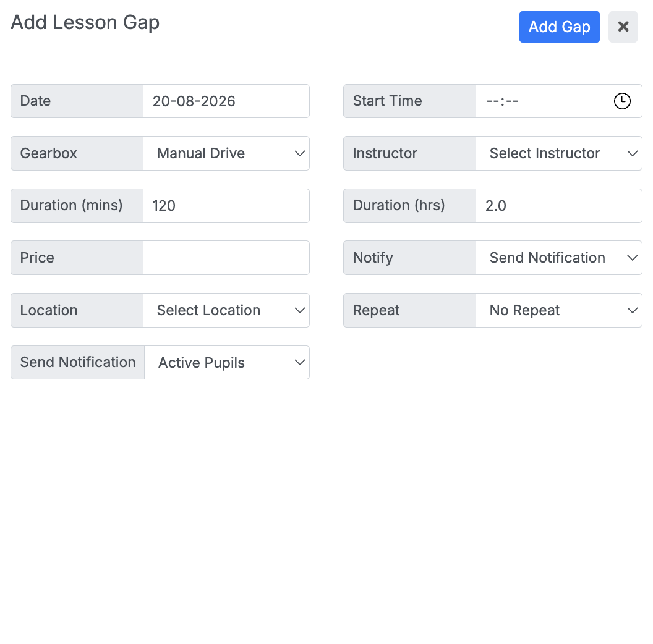Open the Notify Send Notification dropdown

click(559, 258)
